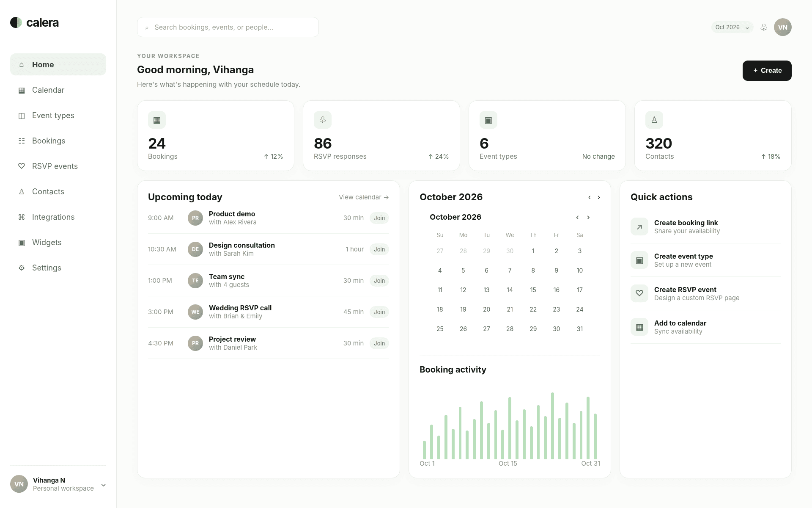The width and height of the screenshot is (812, 508).
Task: Open the Integrations menu item
Action: 58,217
